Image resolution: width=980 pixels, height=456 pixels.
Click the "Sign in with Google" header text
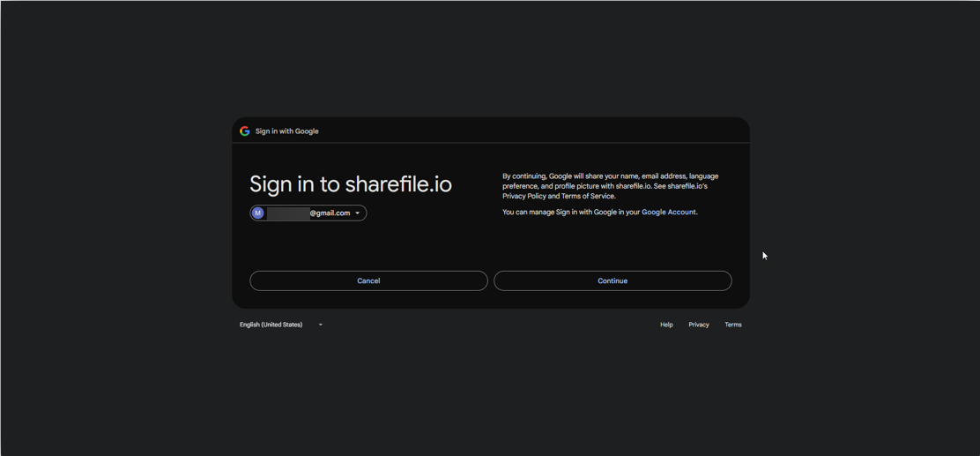click(287, 131)
